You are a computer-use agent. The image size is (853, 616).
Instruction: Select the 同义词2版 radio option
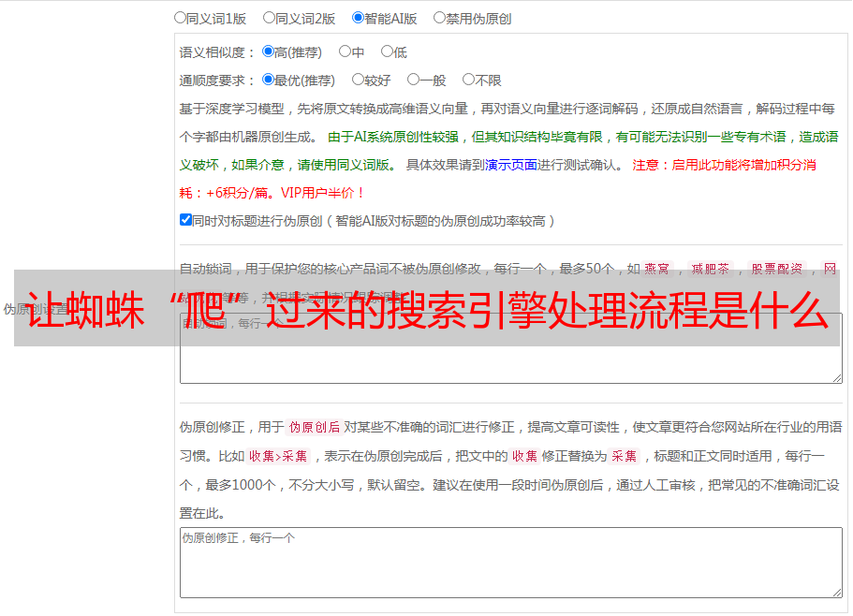tap(269, 18)
